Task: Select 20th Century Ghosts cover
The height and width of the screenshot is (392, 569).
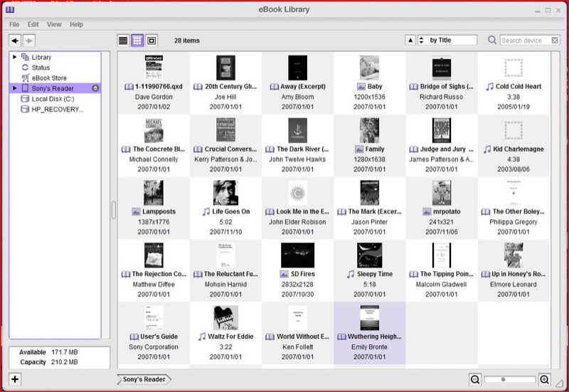Action: [x=225, y=68]
